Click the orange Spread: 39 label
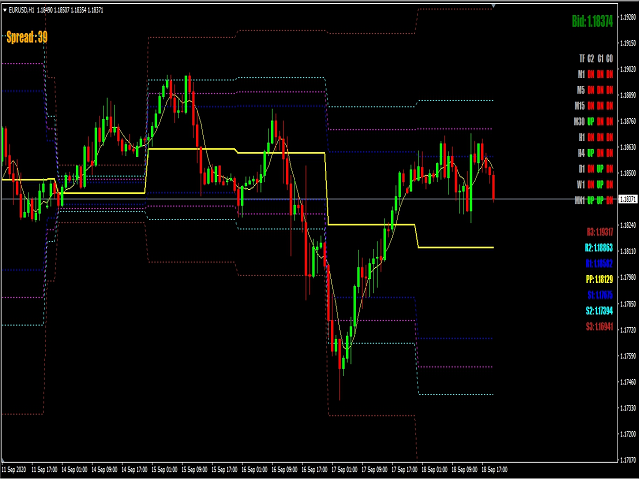This screenshot has width=640, height=480. pos(27,38)
